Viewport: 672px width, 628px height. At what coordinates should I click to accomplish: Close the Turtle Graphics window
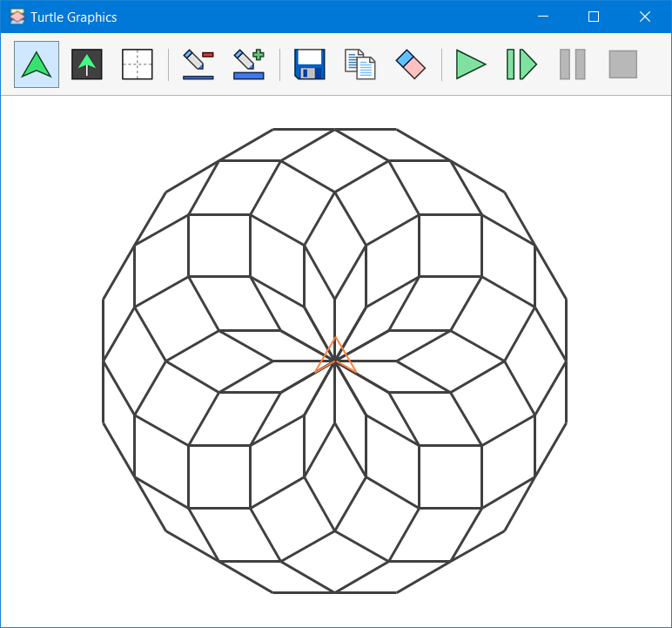pyautogui.click(x=644, y=17)
